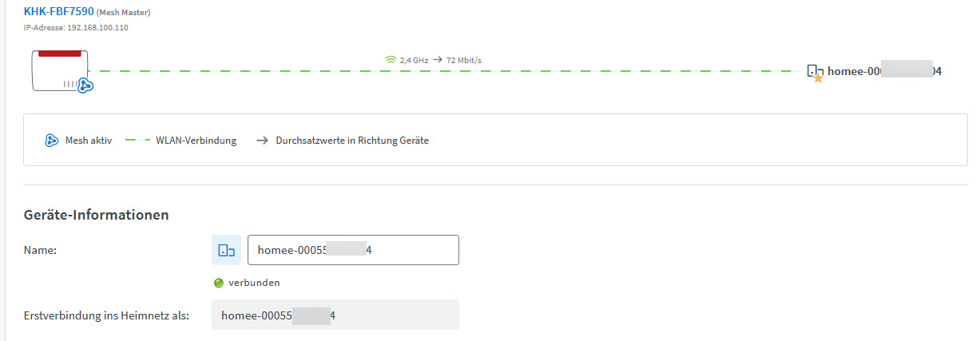Click the mesh badge on the router
Image resolution: width=980 pixels, height=341 pixels.
pos(85,85)
